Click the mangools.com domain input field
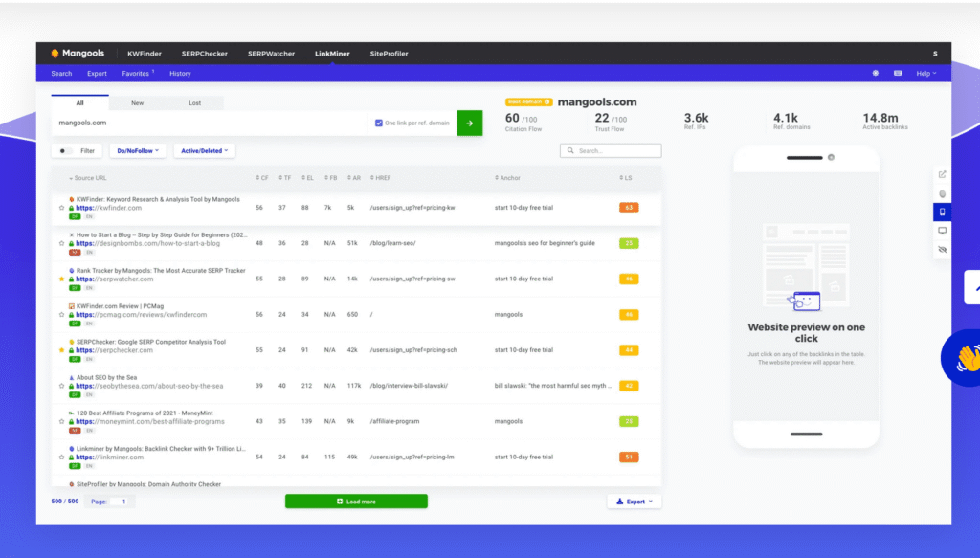Screen dimensions: 980x558 [x=210, y=123]
